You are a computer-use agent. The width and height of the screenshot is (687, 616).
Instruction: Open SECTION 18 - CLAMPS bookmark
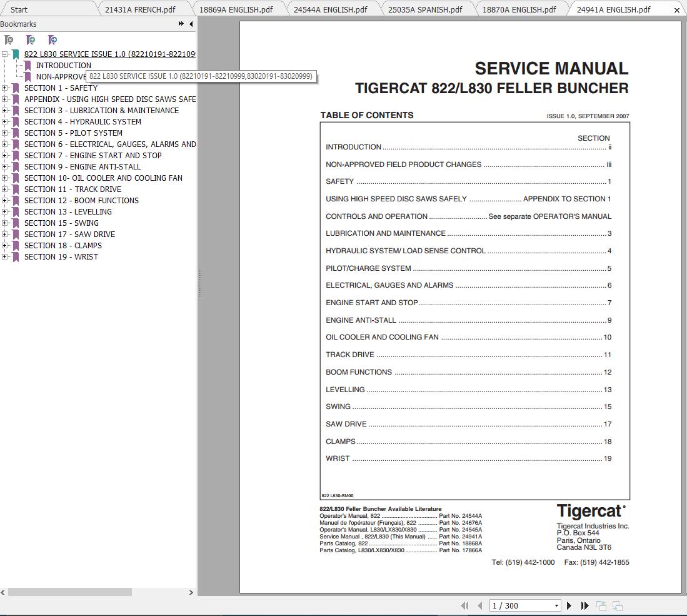(63, 246)
